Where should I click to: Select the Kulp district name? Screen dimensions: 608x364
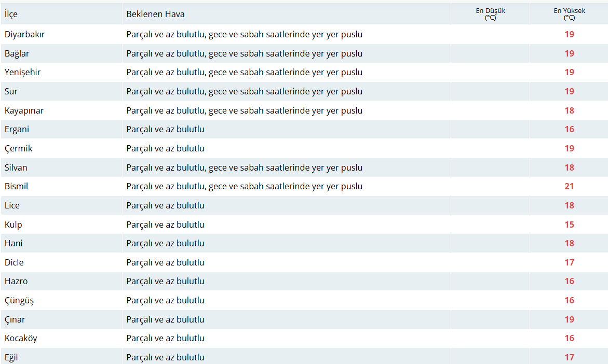coord(13,225)
